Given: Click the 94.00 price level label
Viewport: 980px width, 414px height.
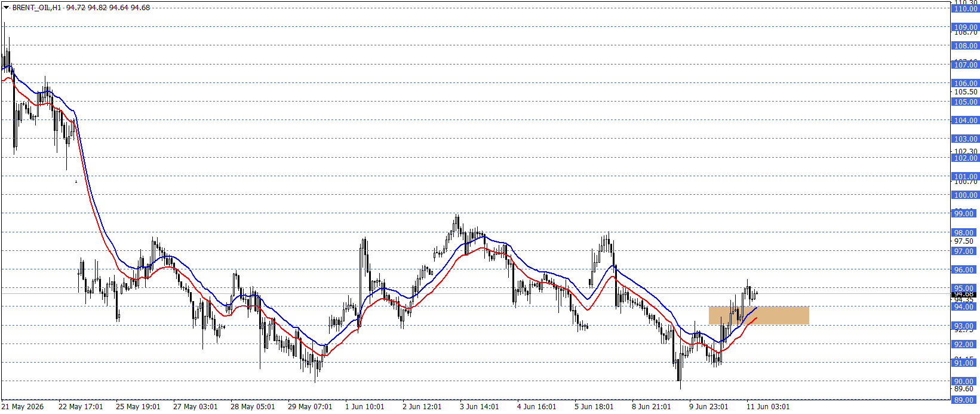Looking at the screenshot, I should [x=965, y=307].
